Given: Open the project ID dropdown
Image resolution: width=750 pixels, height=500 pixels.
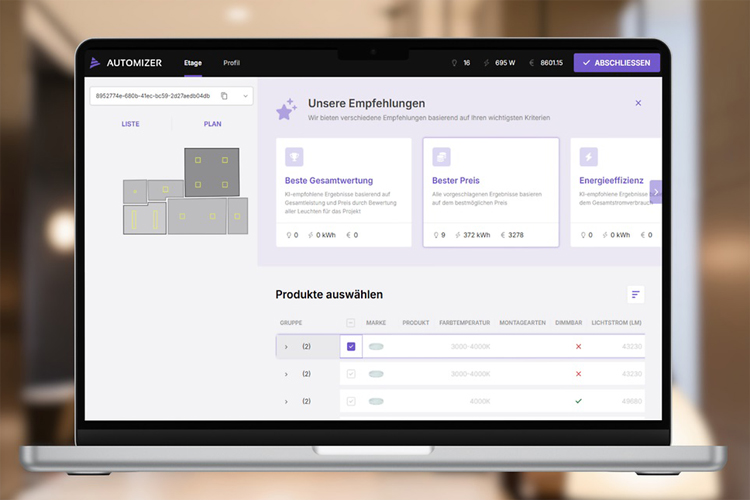Looking at the screenshot, I should (x=245, y=96).
